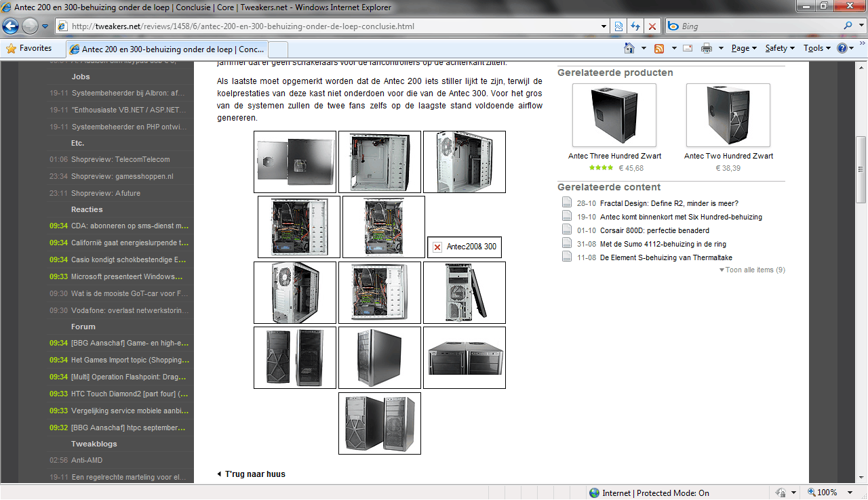Click the address bar URL field
This screenshot has width=868, height=500.
332,26
